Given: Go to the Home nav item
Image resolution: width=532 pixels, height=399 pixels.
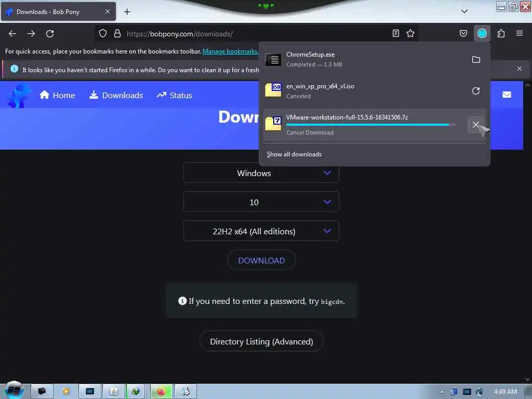Looking at the screenshot, I should pos(57,96).
